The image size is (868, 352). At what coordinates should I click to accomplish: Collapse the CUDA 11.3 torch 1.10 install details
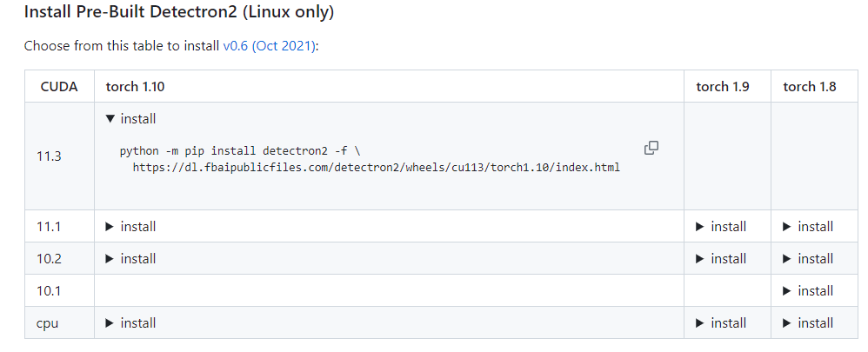[130, 118]
